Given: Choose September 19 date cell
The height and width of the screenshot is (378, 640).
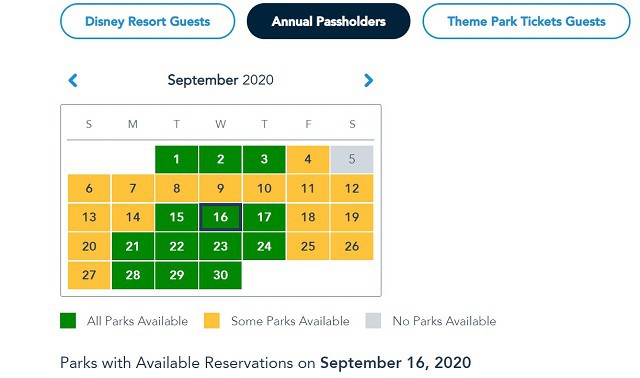Looking at the screenshot, I should click(x=352, y=217).
